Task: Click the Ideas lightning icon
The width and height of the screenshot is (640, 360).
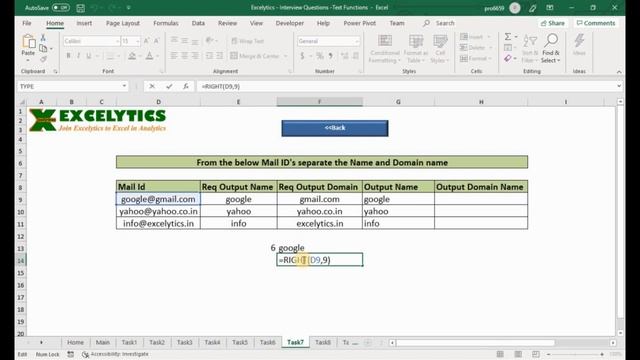Action: point(579,40)
